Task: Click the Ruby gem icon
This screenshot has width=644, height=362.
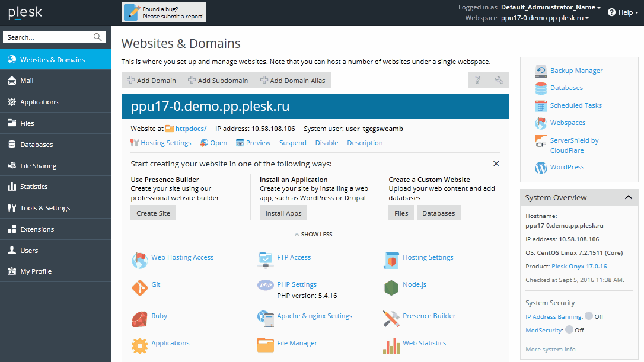Action: click(139, 319)
